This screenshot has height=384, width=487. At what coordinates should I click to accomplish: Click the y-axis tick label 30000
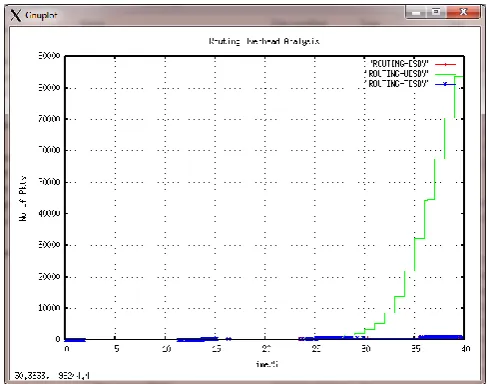coord(49,245)
